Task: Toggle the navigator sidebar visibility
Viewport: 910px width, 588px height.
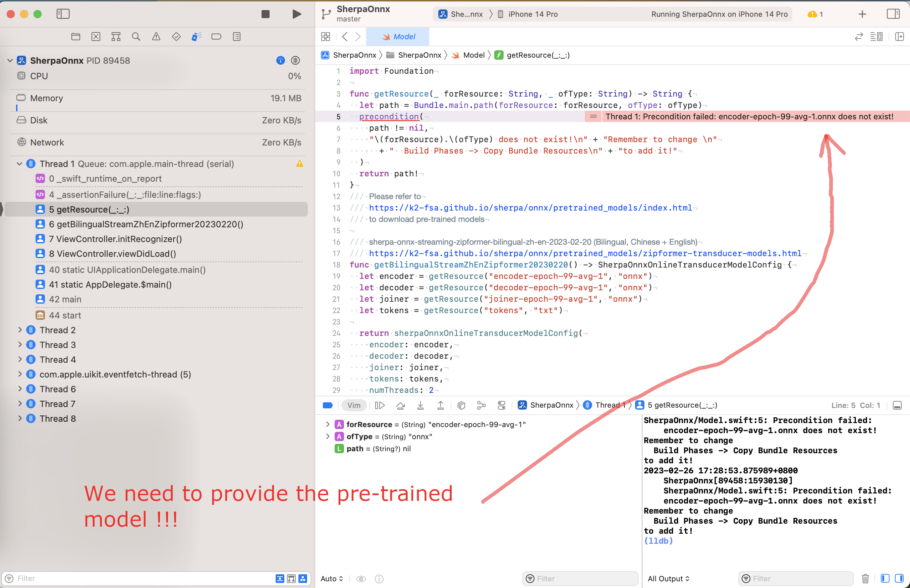Action: [x=63, y=14]
